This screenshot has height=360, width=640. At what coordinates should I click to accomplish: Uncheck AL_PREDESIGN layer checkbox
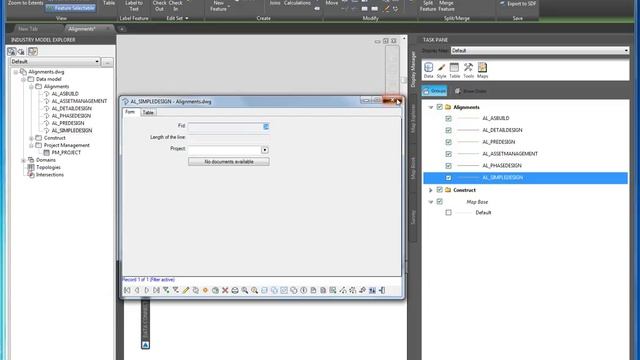(449, 142)
